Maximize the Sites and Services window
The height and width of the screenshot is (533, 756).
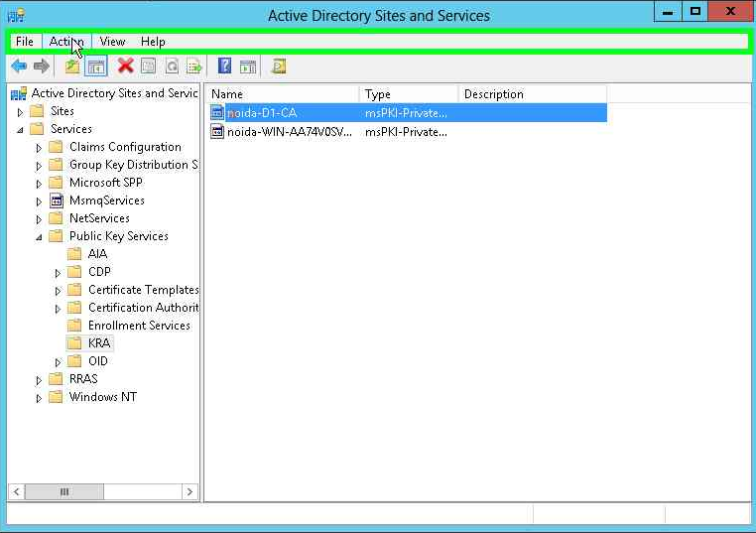(x=694, y=12)
